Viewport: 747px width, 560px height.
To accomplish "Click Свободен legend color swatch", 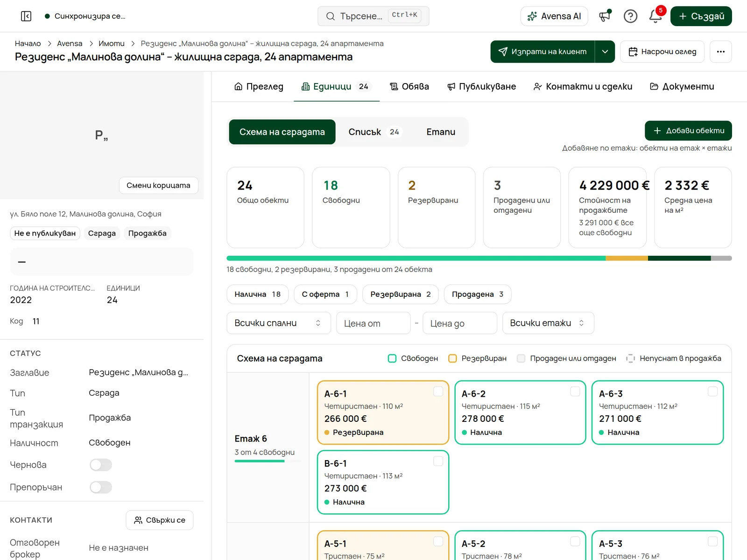I will pyautogui.click(x=392, y=358).
